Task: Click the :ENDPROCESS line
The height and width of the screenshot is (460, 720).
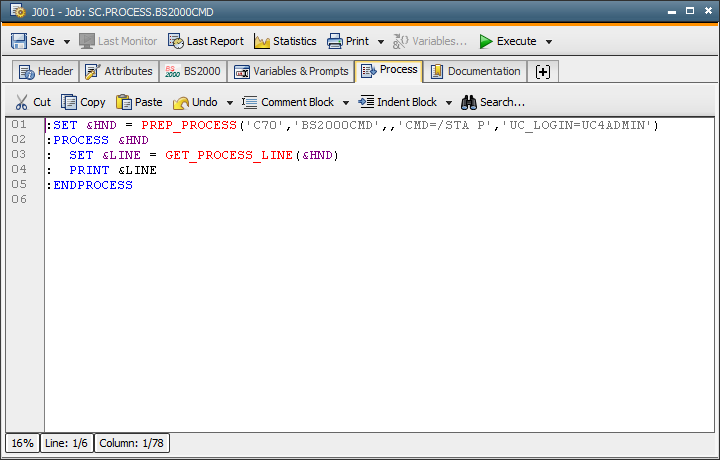Action: coord(90,185)
